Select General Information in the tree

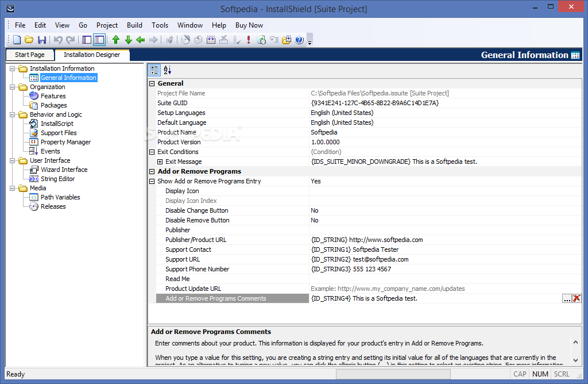click(x=69, y=78)
